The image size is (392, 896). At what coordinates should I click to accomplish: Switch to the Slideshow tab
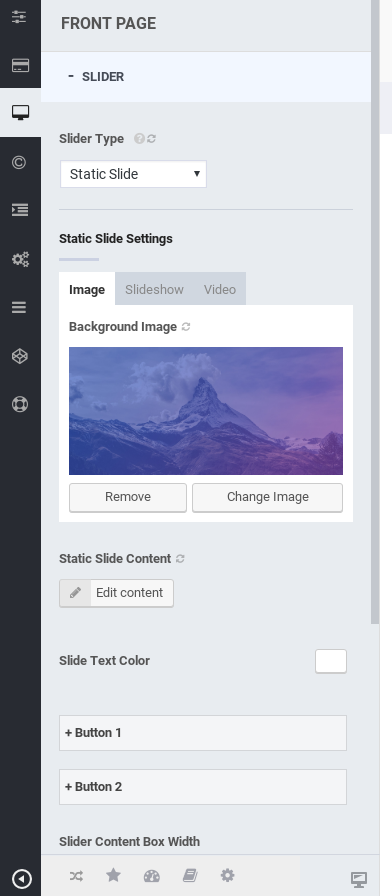pyautogui.click(x=154, y=289)
